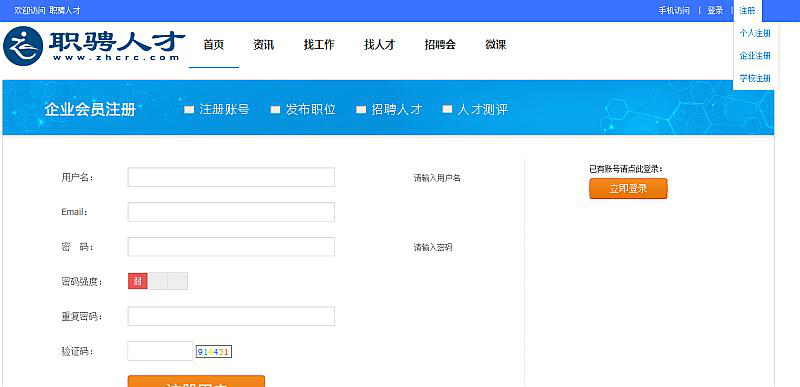Click the orange 立即登录 button
Image resolution: width=800 pixels, height=387 pixels.
628,189
